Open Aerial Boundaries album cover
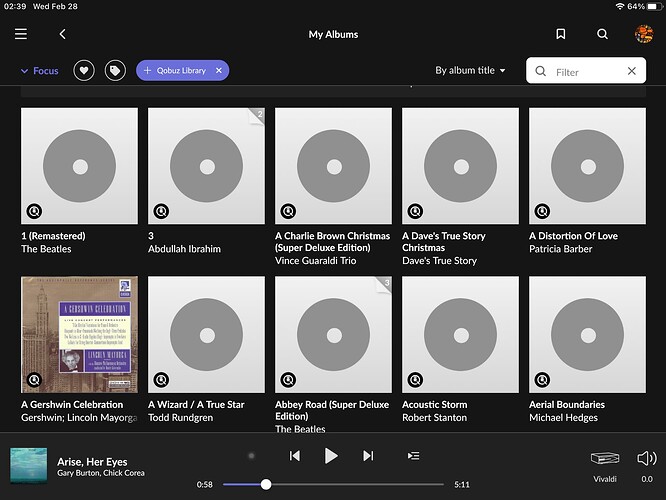 pos(587,334)
